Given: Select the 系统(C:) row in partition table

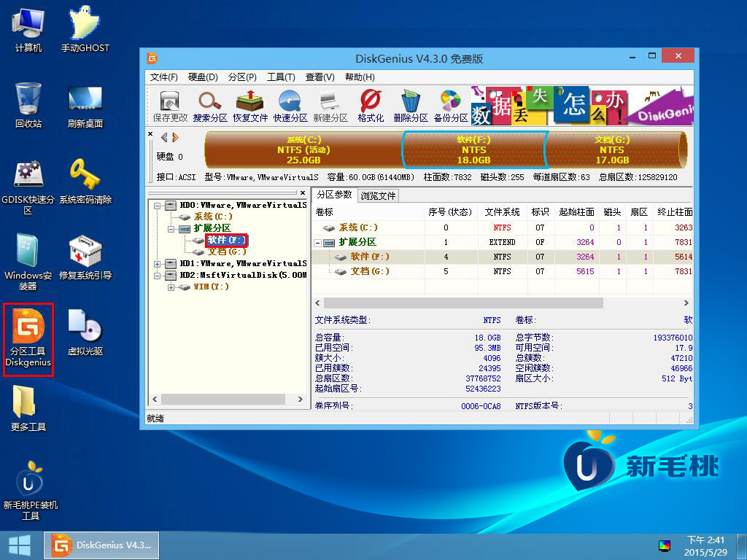Looking at the screenshot, I should click(503, 227).
